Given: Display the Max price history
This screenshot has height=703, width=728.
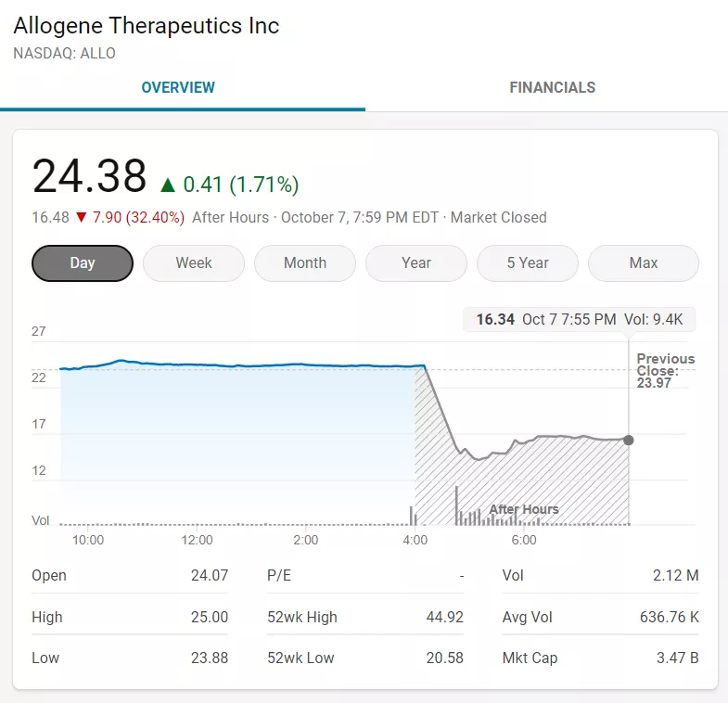Looking at the screenshot, I should [643, 262].
